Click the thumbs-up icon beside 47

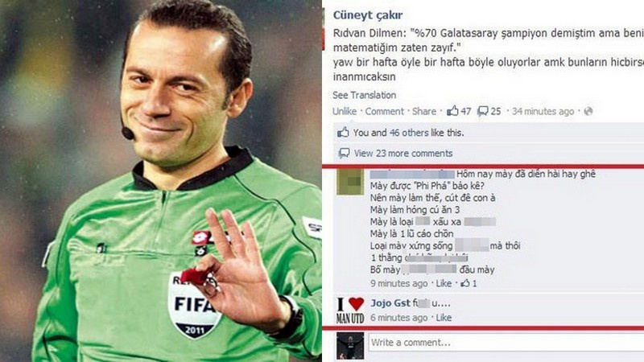[x=452, y=111]
